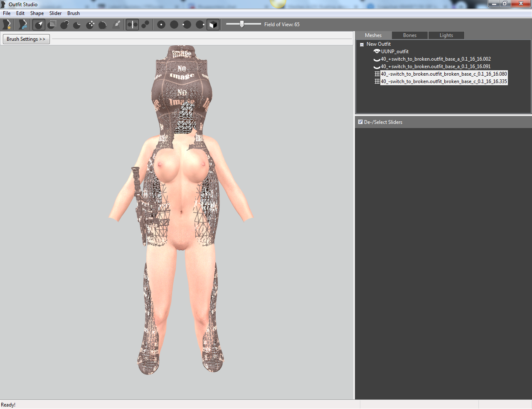Toggle the cube icon in the toolbar
Image resolution: width=532 pixels, height=409 pixels.
pyautogui.click(x=213, y=25)
